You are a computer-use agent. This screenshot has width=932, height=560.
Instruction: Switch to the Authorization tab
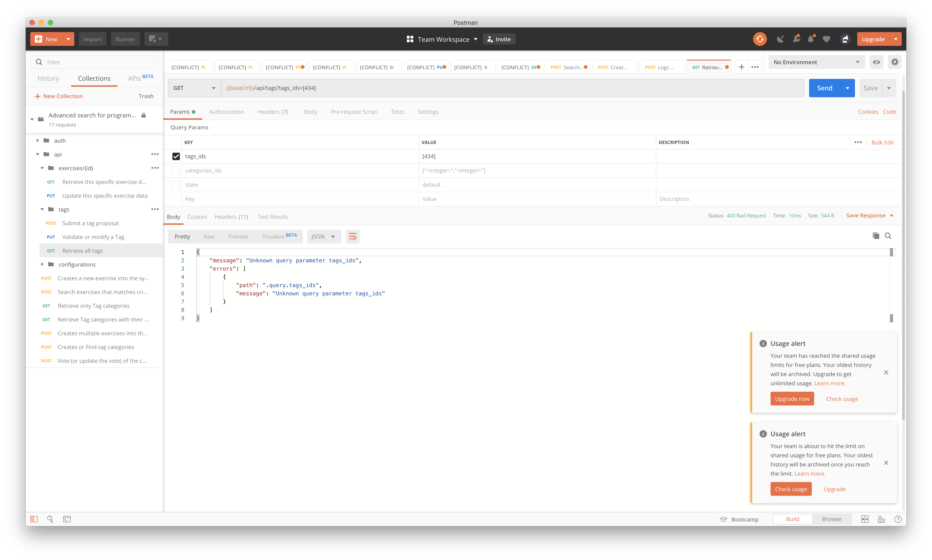(226, 112)
